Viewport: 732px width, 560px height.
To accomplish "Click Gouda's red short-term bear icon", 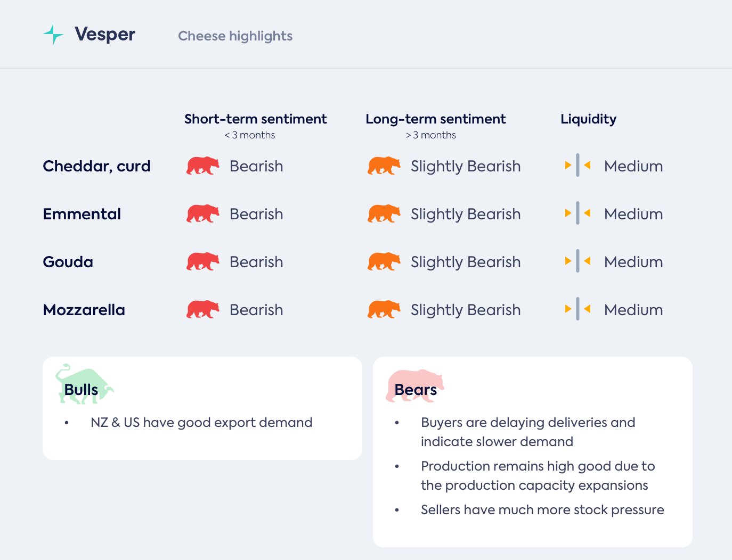I will point(202,262).
